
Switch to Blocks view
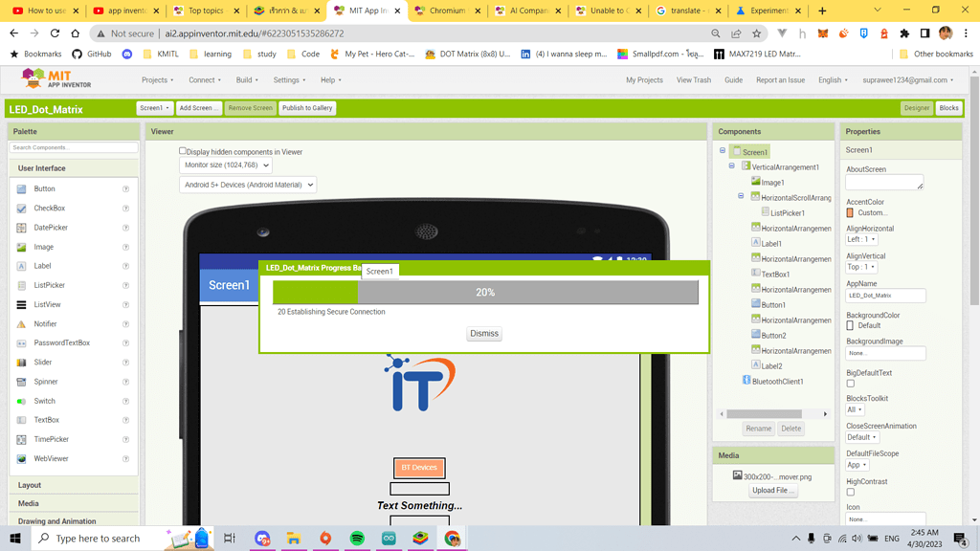(x=948, y=108)
